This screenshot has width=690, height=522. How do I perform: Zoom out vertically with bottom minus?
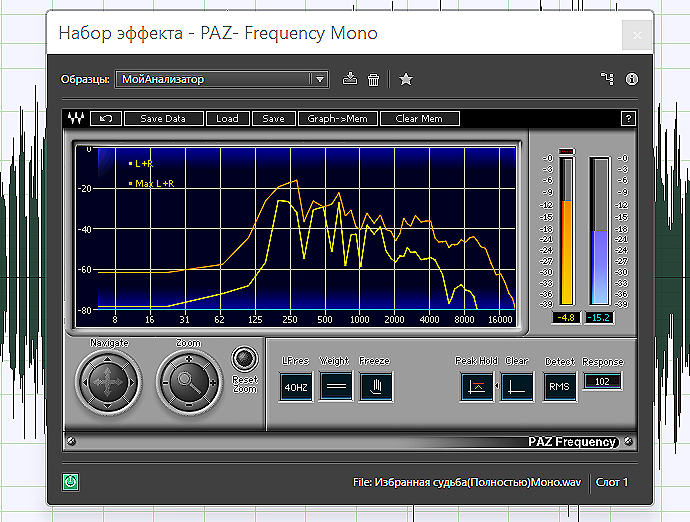(x=189, y=405)
